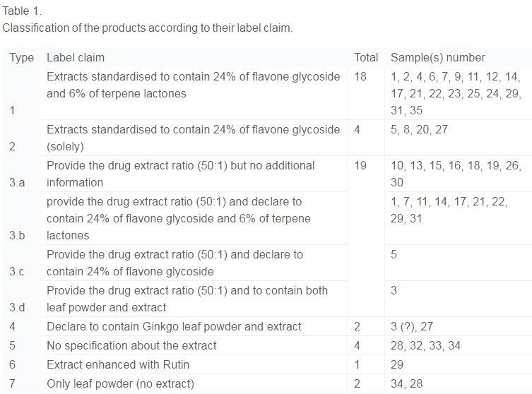
Task: Click the "Table 1." caption title
Action: point(22,11)
